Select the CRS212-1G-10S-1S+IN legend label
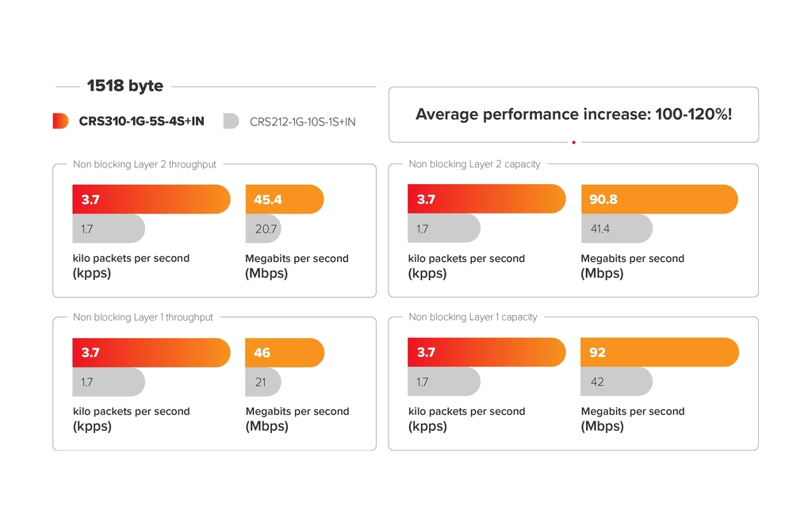 point(302,122)
